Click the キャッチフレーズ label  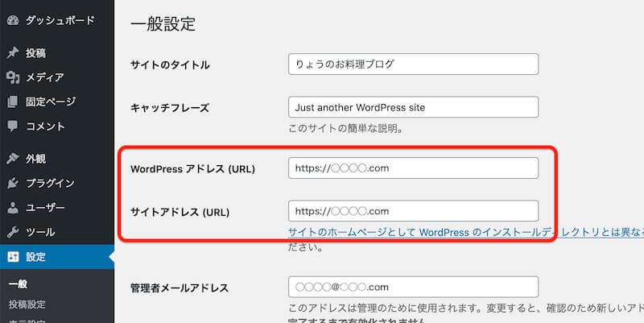(170, 108)
